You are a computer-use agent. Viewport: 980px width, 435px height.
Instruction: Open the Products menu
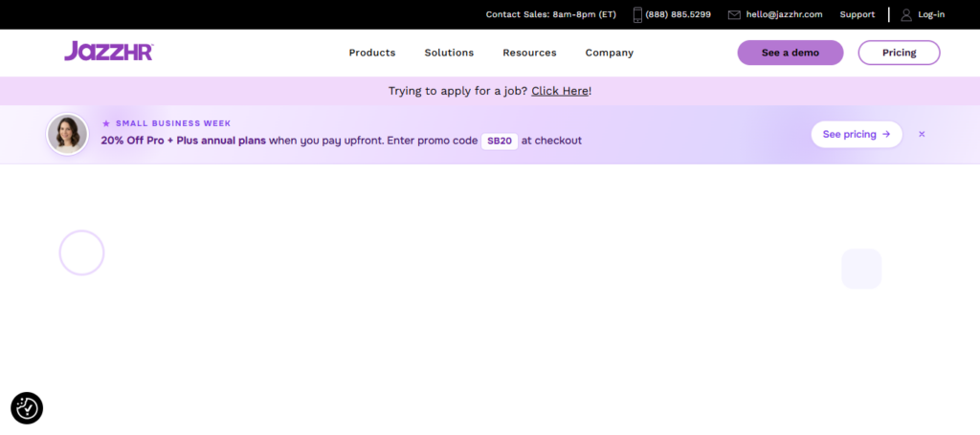372,53
